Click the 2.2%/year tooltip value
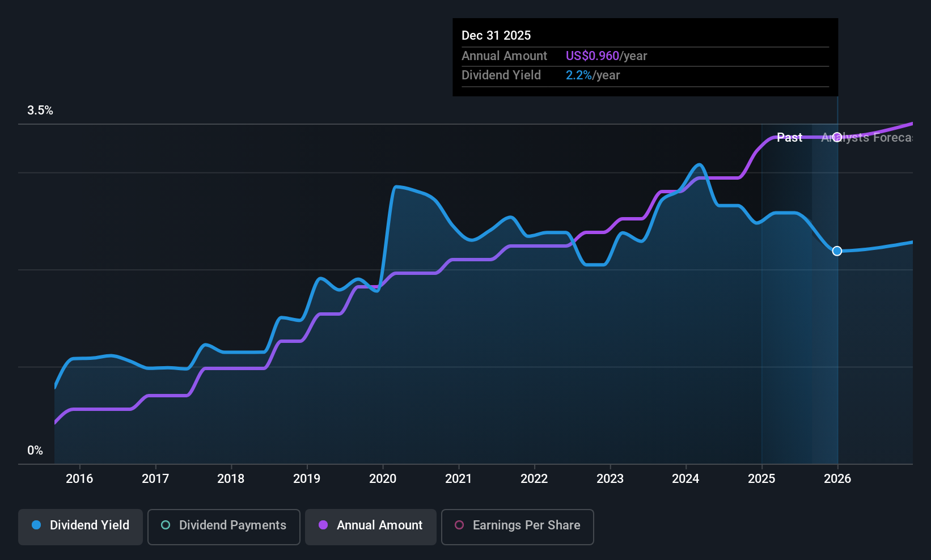931x560 pixels. click(593, 75)
